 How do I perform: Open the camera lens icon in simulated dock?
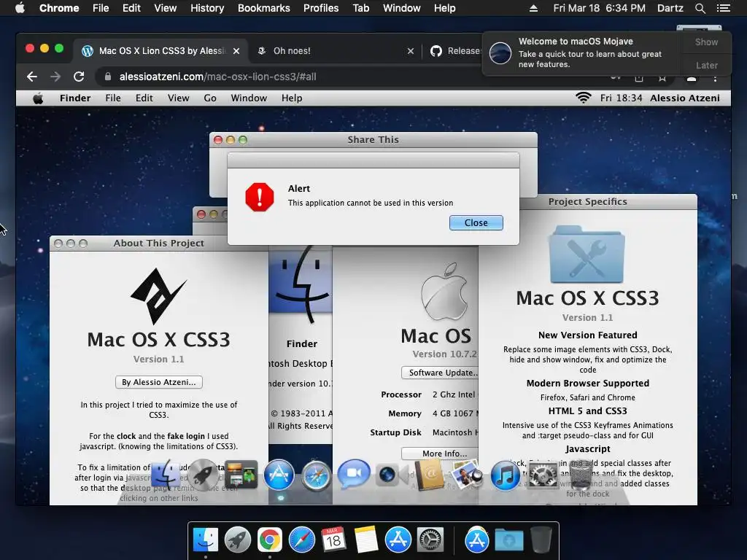387,475
